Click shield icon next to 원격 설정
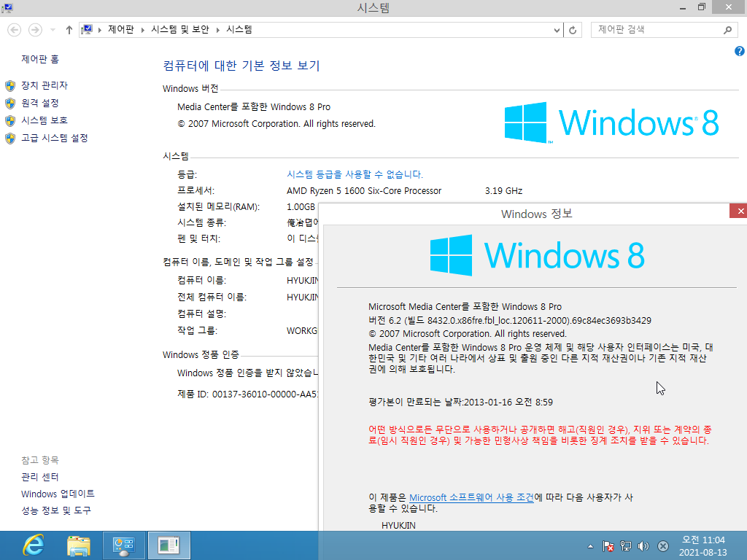 10,104
